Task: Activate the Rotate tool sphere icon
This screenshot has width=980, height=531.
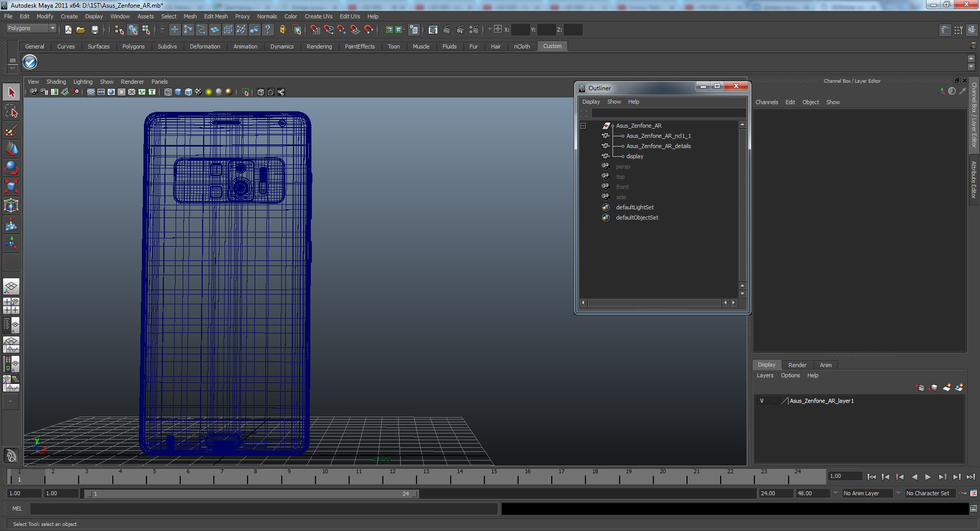Action: pos(11,167)
